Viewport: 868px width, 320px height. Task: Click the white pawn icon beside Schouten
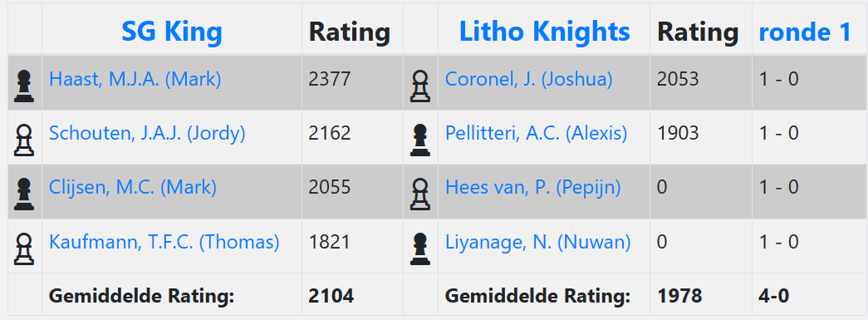[24, 140]
